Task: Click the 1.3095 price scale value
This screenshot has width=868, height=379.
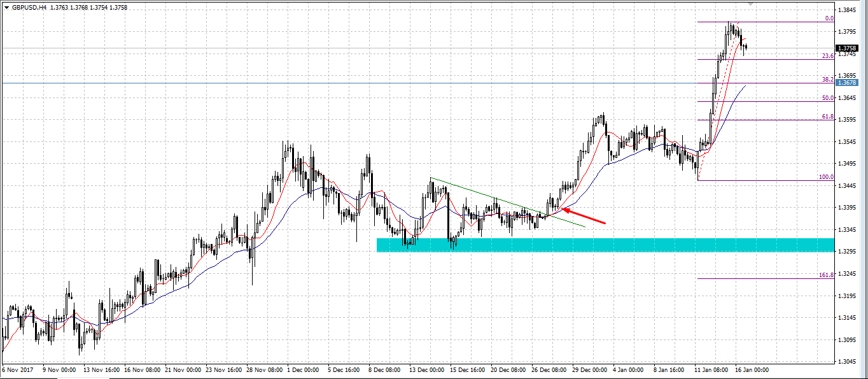Action: pyautogui.click(x=847, y=340)
